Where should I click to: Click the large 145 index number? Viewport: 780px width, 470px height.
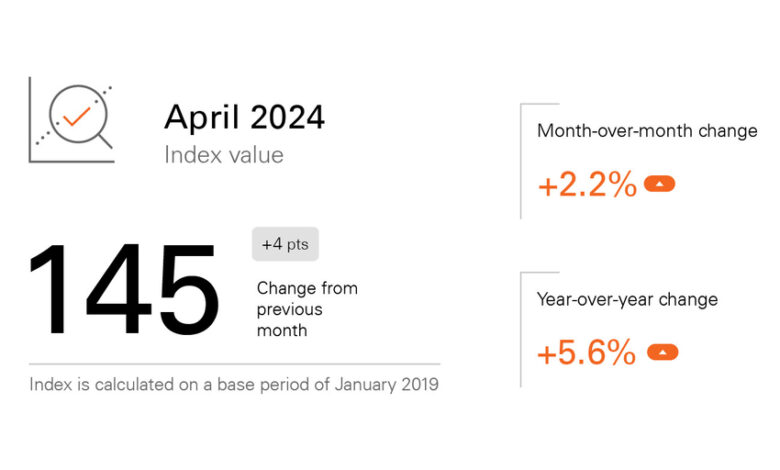pyautogui.click(x=124, y=291)
